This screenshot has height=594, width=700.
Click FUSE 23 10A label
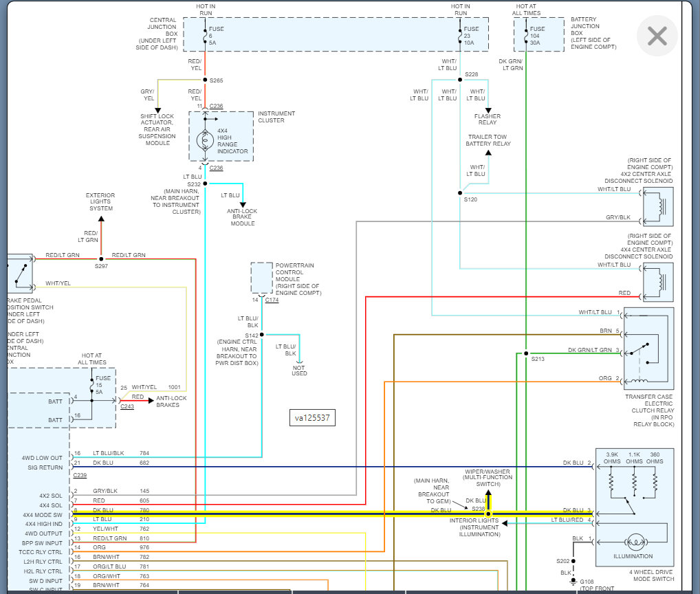coord(472,36)
